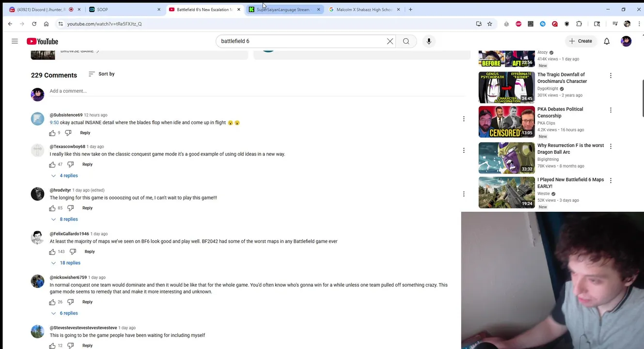Like the @Texascowboy68 comment
Image resolution: width=644 pixels, height=349 pixels.
52,164
